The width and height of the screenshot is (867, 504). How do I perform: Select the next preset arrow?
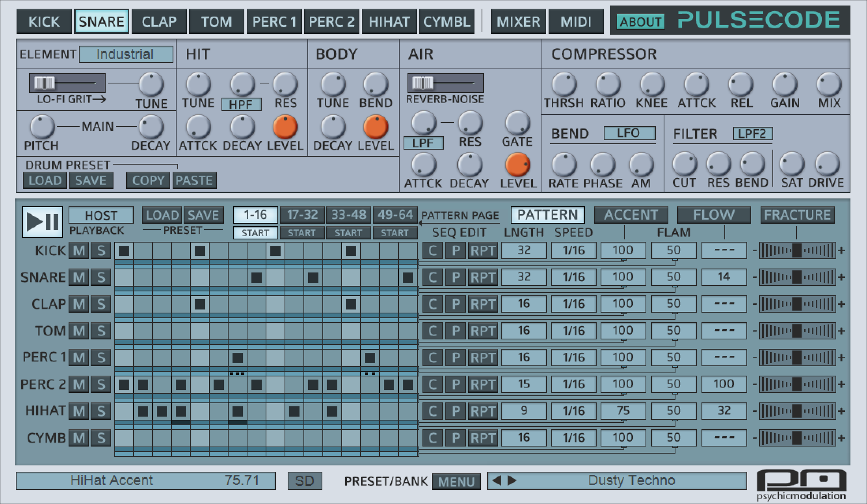tap(512, 480)
